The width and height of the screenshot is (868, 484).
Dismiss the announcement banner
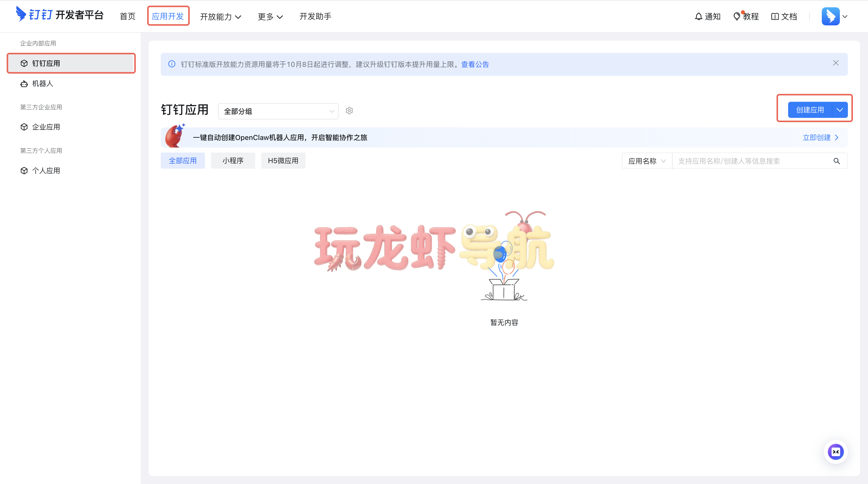click(836, 63)
